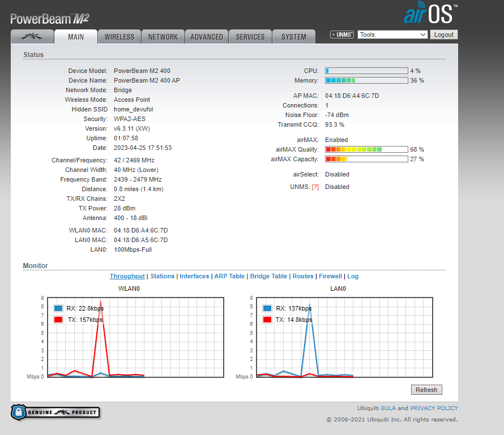The image size is (504, 435).
Task: Open the ARP Table link
Action: click(x=229, y=276)
